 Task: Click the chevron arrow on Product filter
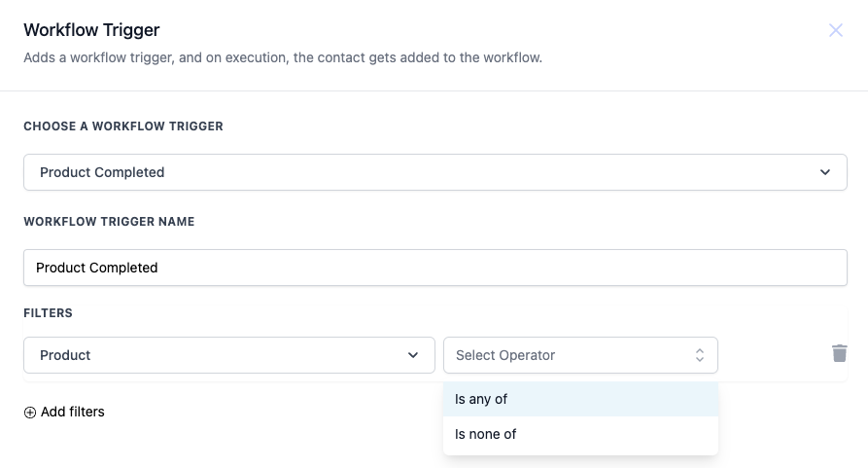coord(413,355)
